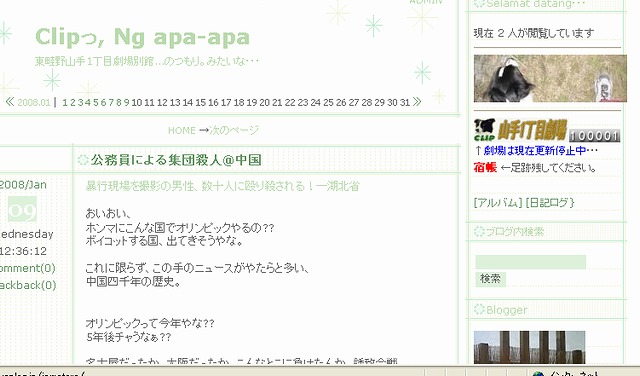Viewport: 640px width, 376px height.
Task: Select calendar day 20
Action: pyautogui.click(x=264, y=102)
